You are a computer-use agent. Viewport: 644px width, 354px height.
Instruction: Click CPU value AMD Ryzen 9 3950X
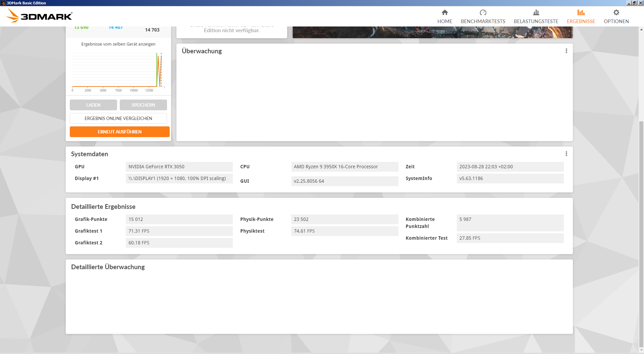point(345,167)
